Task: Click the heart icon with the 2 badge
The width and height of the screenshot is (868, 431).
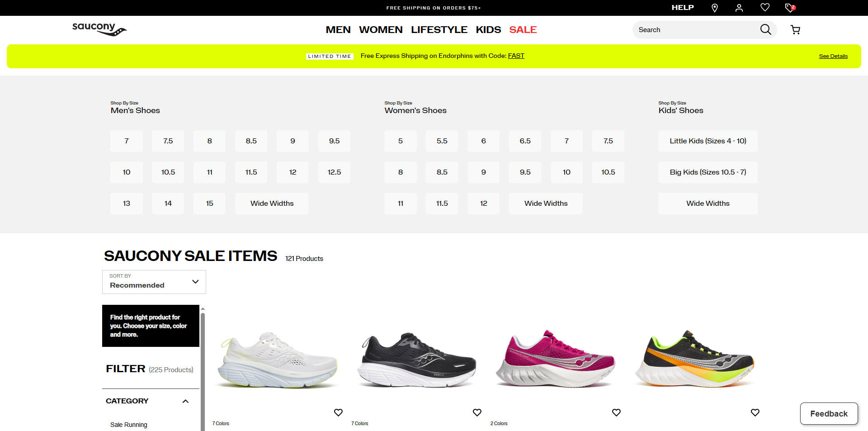Action: click(x=789, y=8)
